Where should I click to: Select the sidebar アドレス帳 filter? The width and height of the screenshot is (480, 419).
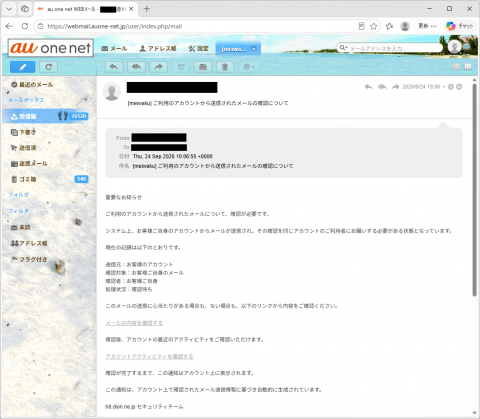pos(29,243)
